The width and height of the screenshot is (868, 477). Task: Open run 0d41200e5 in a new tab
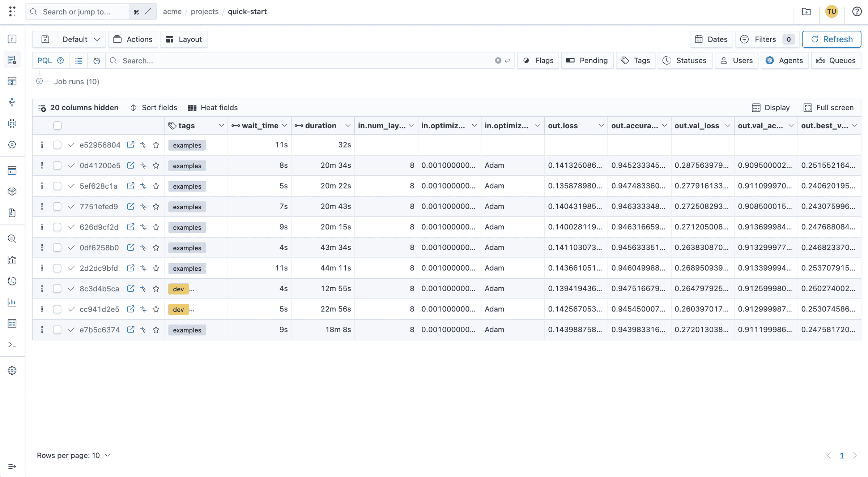(131, 166)
